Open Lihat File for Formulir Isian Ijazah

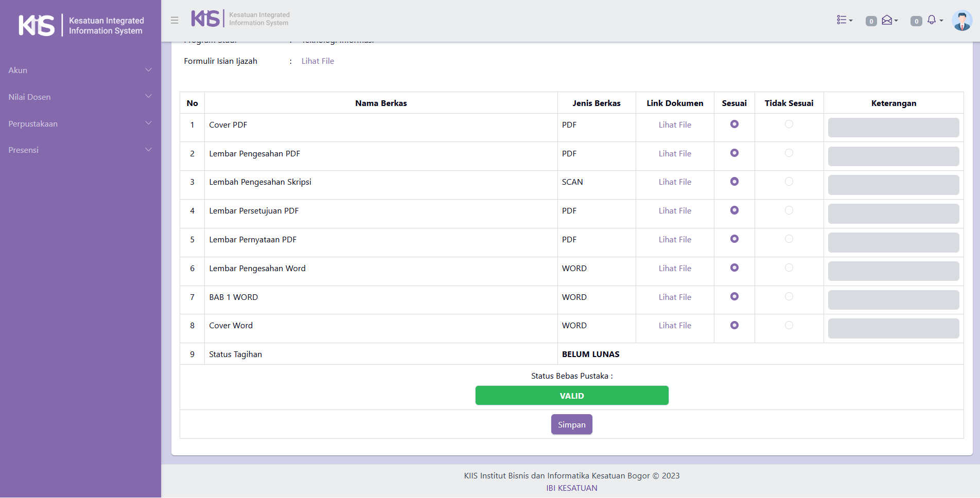[x=318, y=61]
